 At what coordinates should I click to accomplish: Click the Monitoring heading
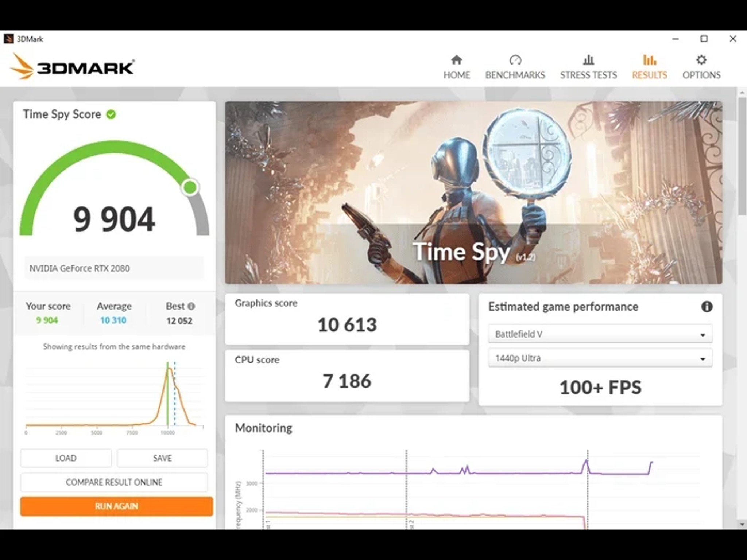(x=264, y=428)
